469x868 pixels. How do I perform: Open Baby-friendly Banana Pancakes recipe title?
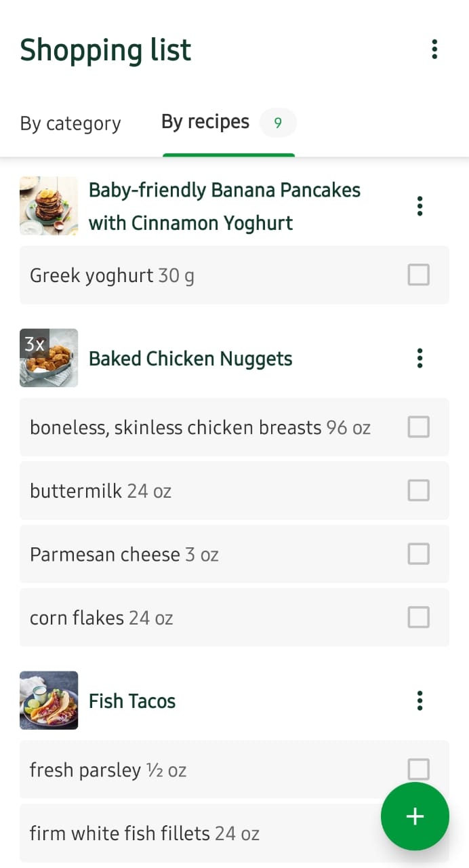point(224,206)
